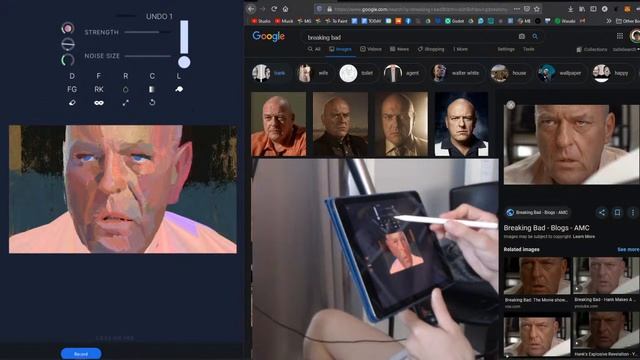This screenshot has width=640, height=360.
Task: Select the gradient square icon
Action: click(152, 89)
